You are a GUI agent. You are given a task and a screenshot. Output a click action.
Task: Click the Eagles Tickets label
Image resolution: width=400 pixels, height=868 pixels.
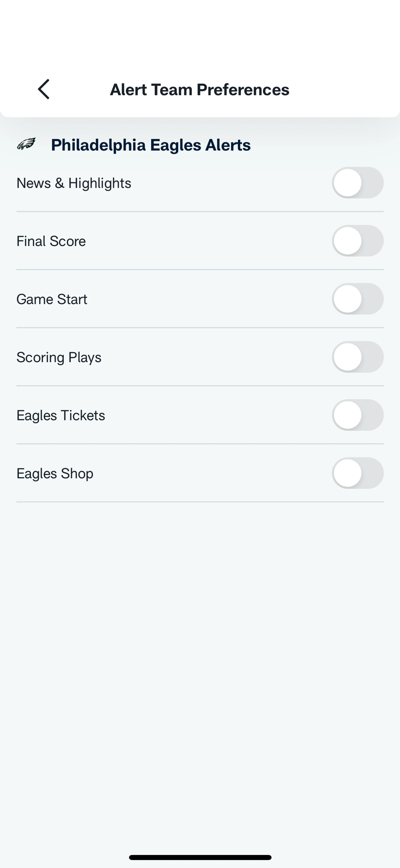click(61, 415)
